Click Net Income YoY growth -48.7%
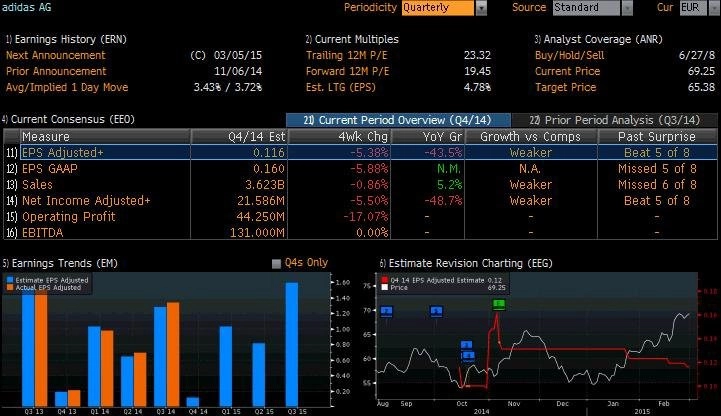This screenshot has height=416, width=721. (x=443, y=201)
